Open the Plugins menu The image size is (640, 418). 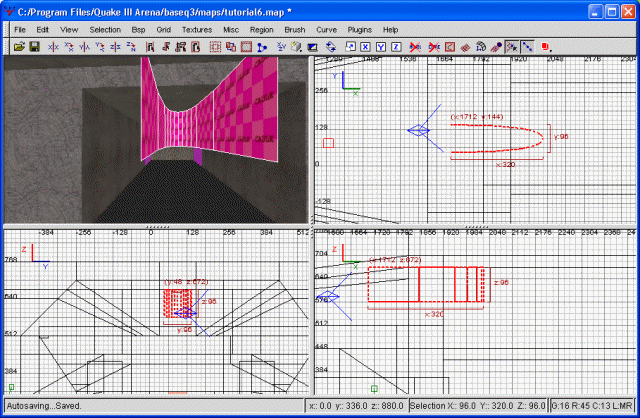click(360, 30)
